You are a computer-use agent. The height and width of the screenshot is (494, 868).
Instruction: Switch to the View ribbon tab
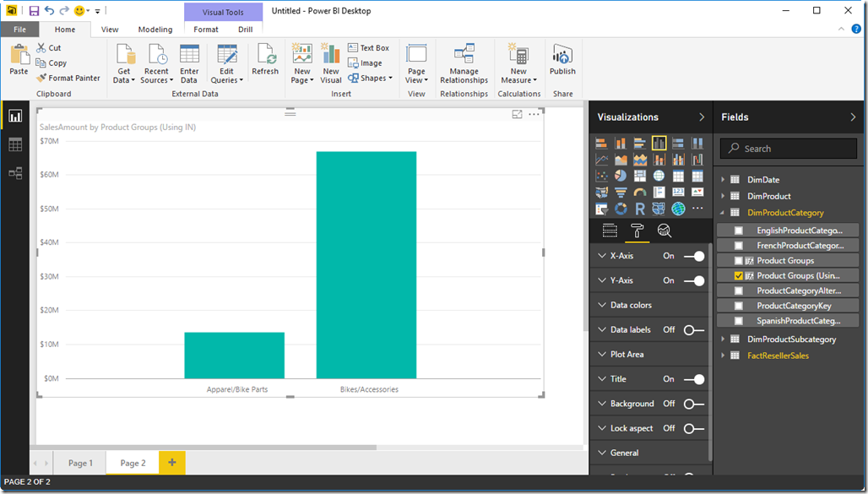click(110, 30)
